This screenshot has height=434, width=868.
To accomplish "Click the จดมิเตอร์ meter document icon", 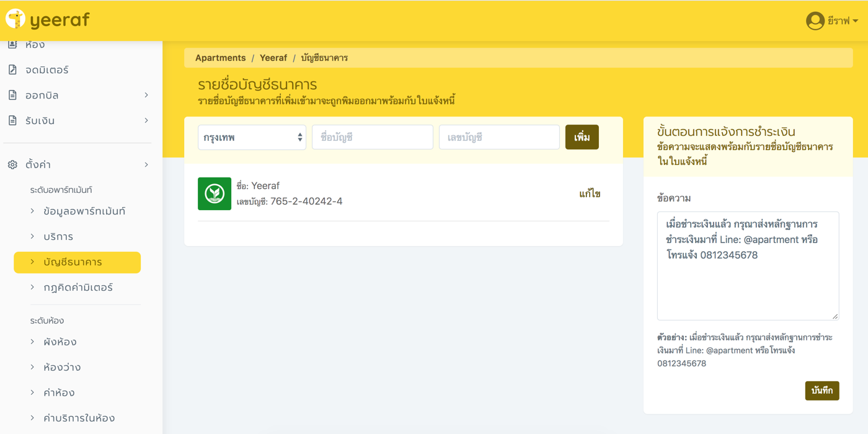I will click(x=12, y=69).
